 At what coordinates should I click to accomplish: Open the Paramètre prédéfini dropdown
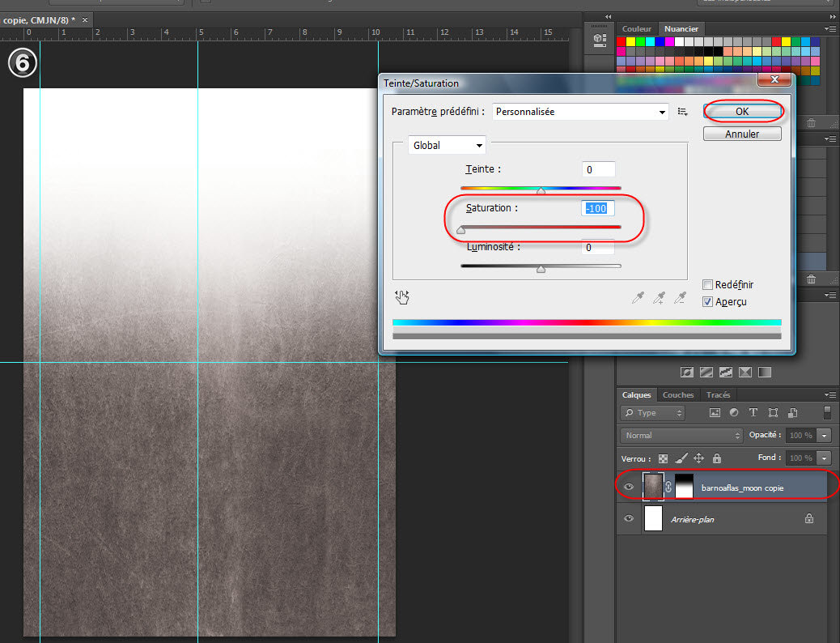coord(581,112)
